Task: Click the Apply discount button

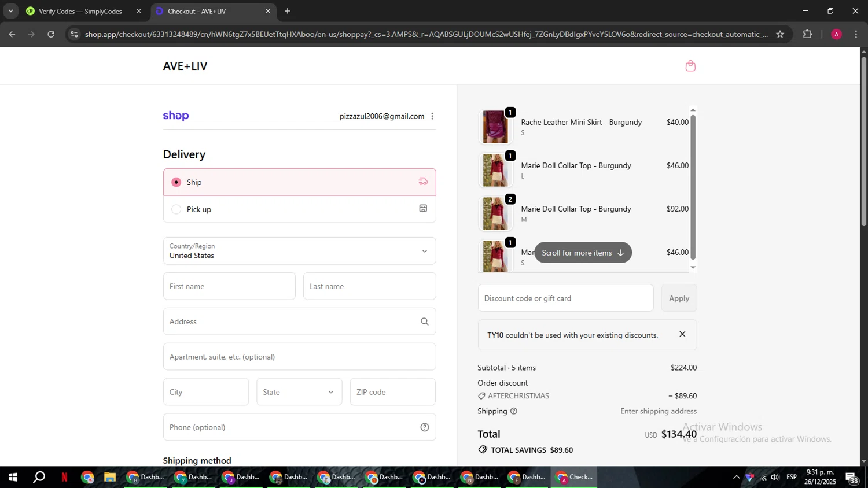Action: point(679,298)
